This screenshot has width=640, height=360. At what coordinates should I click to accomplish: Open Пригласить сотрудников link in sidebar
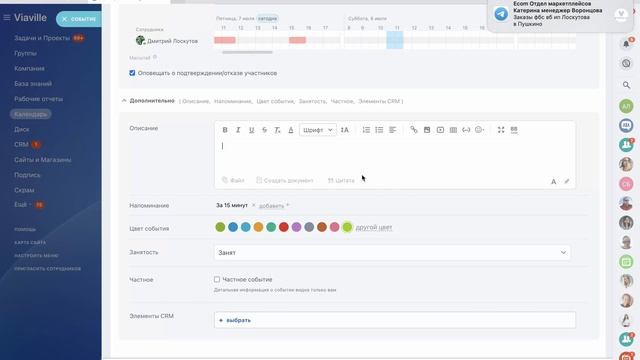coord(47,269)
